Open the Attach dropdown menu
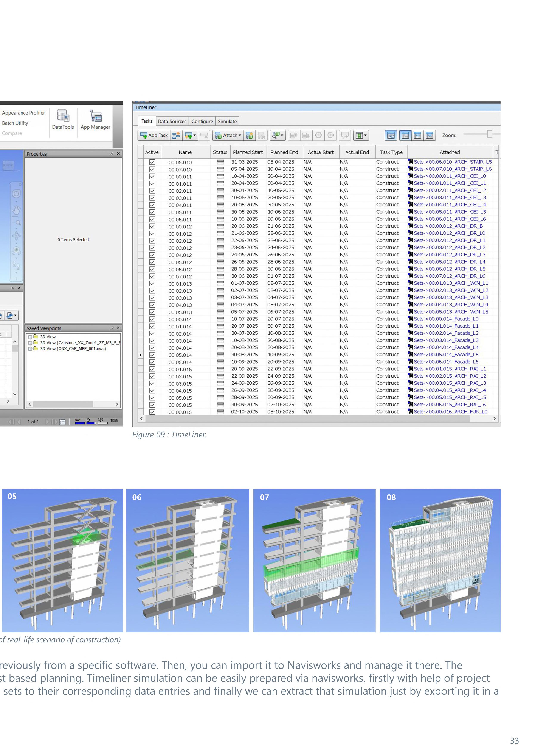 click(x=228, y=135)
